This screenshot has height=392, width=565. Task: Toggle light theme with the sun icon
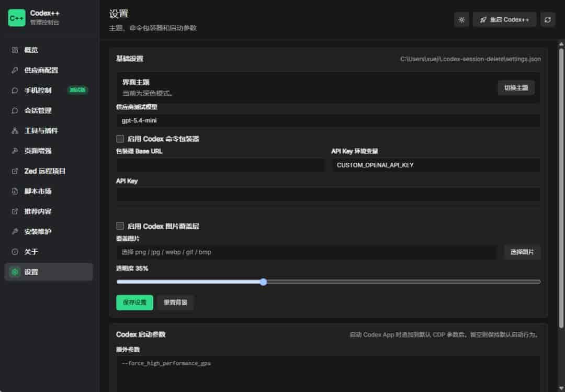click(x=461, y=20)
